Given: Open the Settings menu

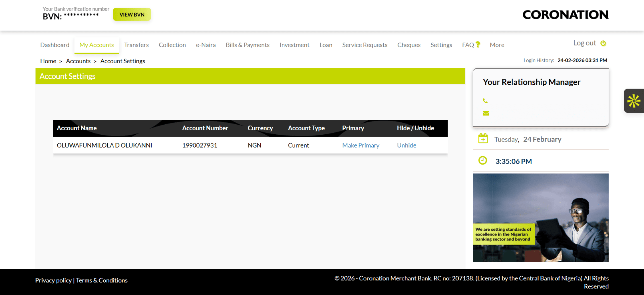Looking at the screenshot, I should [441, 45].
